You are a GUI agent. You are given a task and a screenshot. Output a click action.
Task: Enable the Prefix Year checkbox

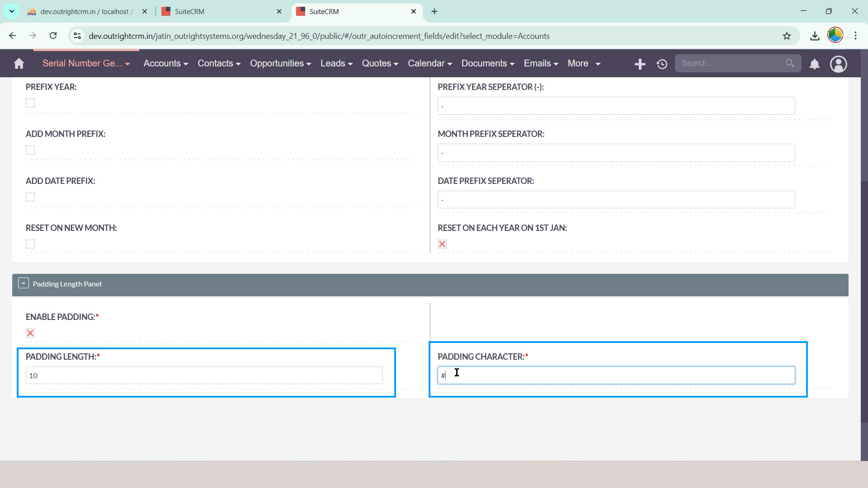coord(30,103)
